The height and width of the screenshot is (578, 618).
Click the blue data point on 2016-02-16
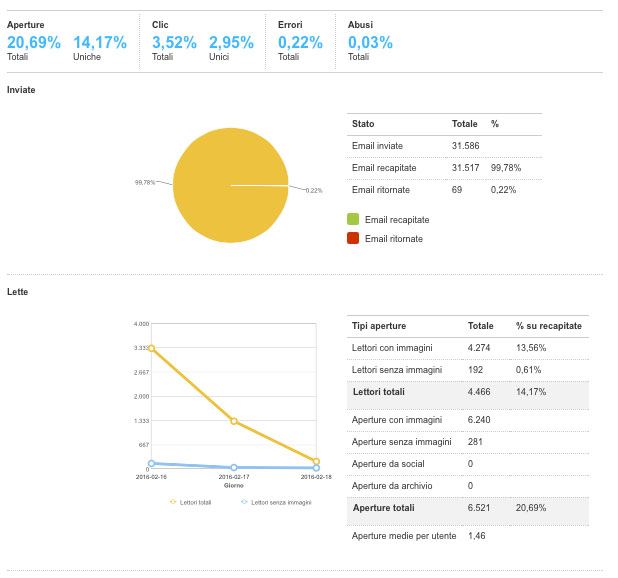coord(151,463)
